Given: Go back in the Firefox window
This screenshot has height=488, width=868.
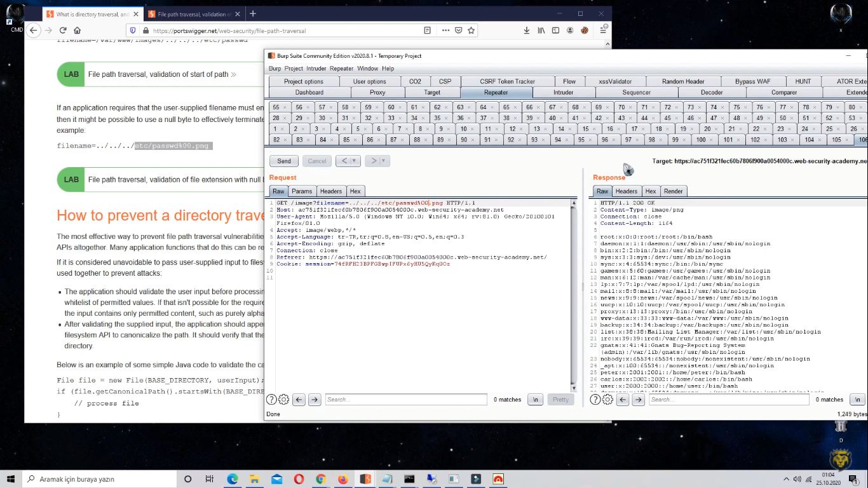Looking at the screenshot, I should tap(34, 30).
